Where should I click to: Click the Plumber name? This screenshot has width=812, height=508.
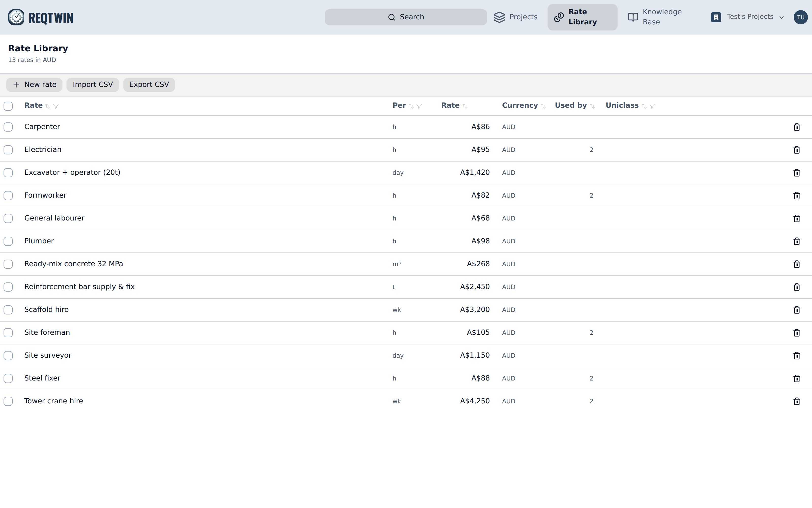[x=39, y=241]
